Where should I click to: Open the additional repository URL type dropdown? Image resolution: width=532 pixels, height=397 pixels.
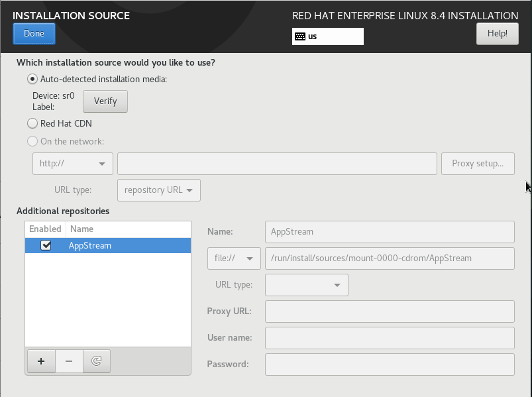306,285
